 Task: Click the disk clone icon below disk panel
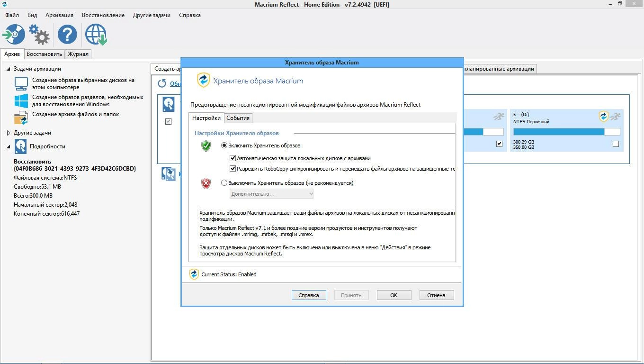coord(169,174)
